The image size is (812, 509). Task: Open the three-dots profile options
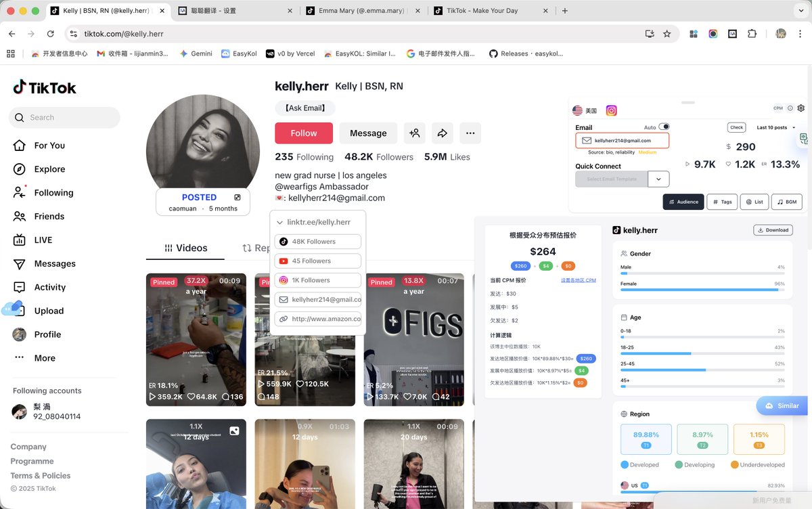[x=470, y=133]
